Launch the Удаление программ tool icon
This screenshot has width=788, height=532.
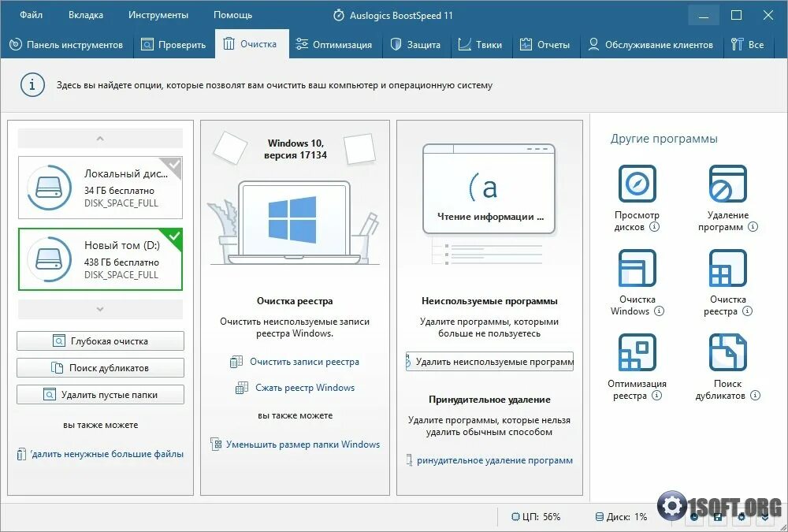coord(727,184)
